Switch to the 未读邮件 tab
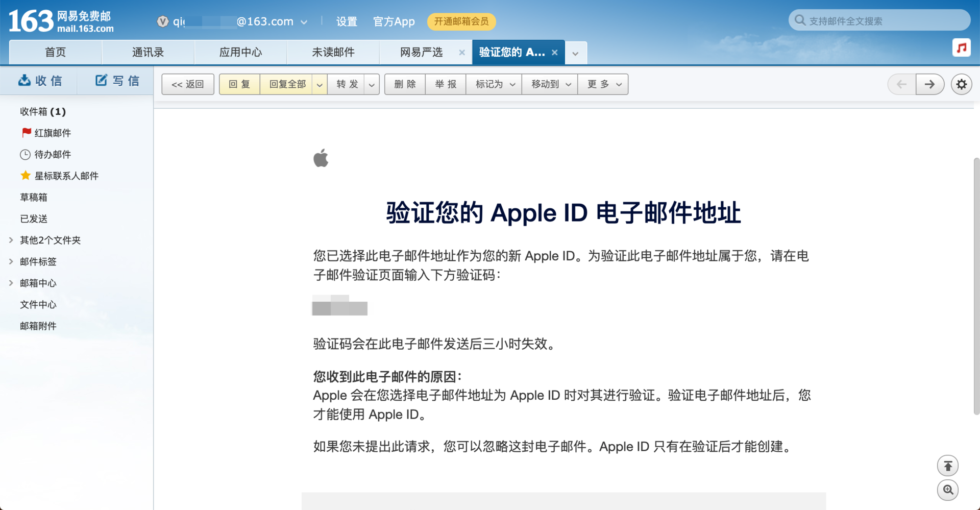Screen dimensions: 980x510 tap(333, 52)
